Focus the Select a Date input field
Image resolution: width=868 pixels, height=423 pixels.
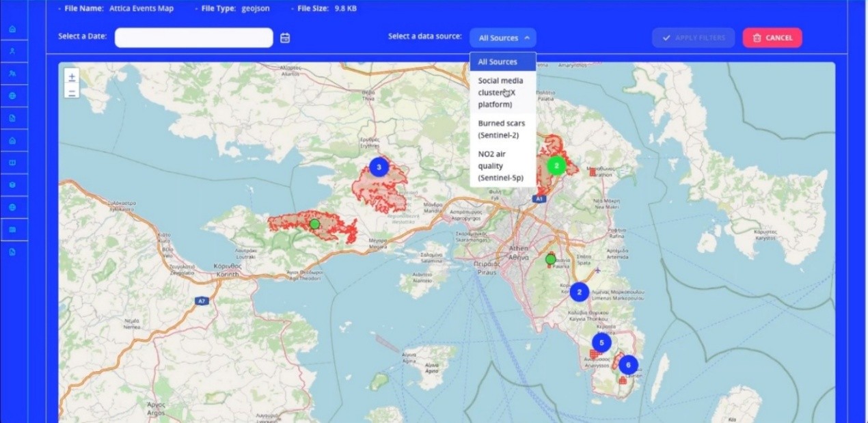tap(193, 38)
